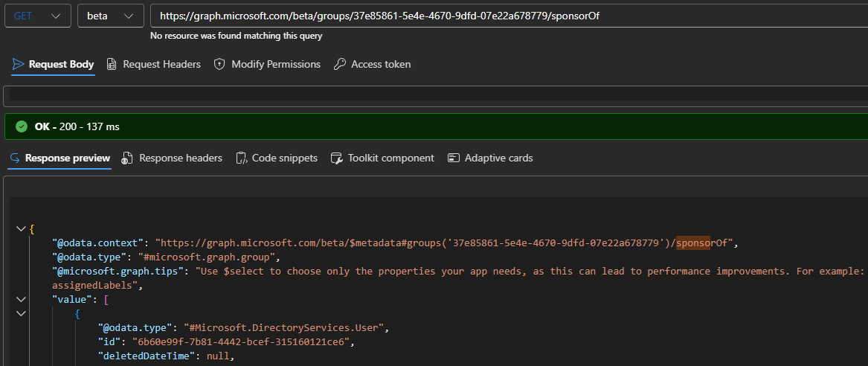Click the "deletedDateTime" null line
The image size is (868, 366).
click(166, 356)
